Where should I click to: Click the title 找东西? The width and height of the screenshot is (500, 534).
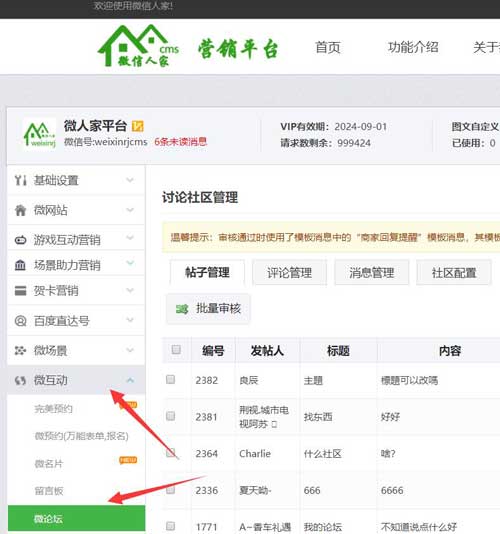click(x=318, y=417)
